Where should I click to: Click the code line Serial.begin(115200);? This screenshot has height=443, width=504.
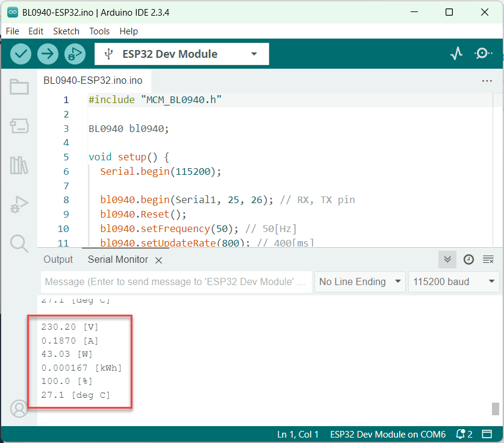[161, 171]
